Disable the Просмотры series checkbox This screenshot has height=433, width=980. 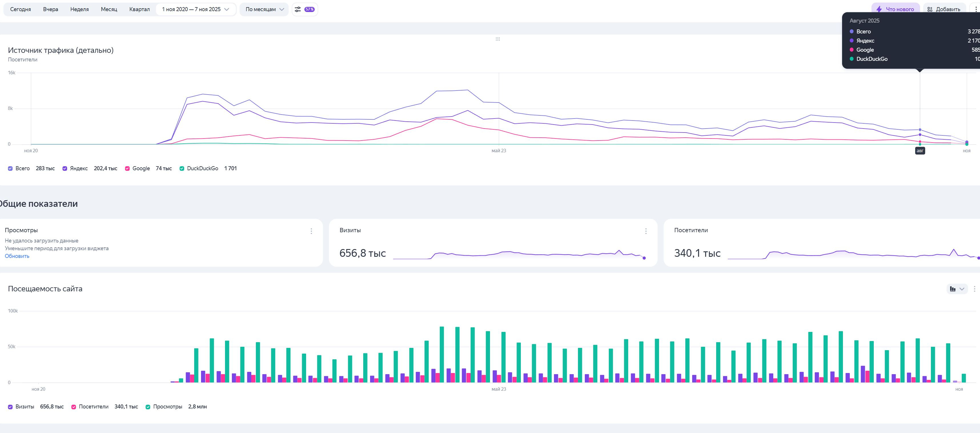click(x=148, y=407)
